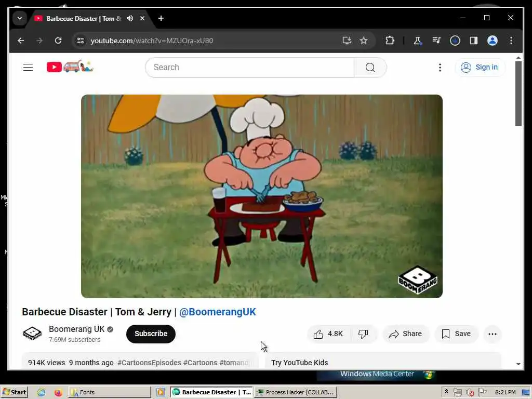Open a new browser tab
532x399 pixels.
tap(161, 18)
